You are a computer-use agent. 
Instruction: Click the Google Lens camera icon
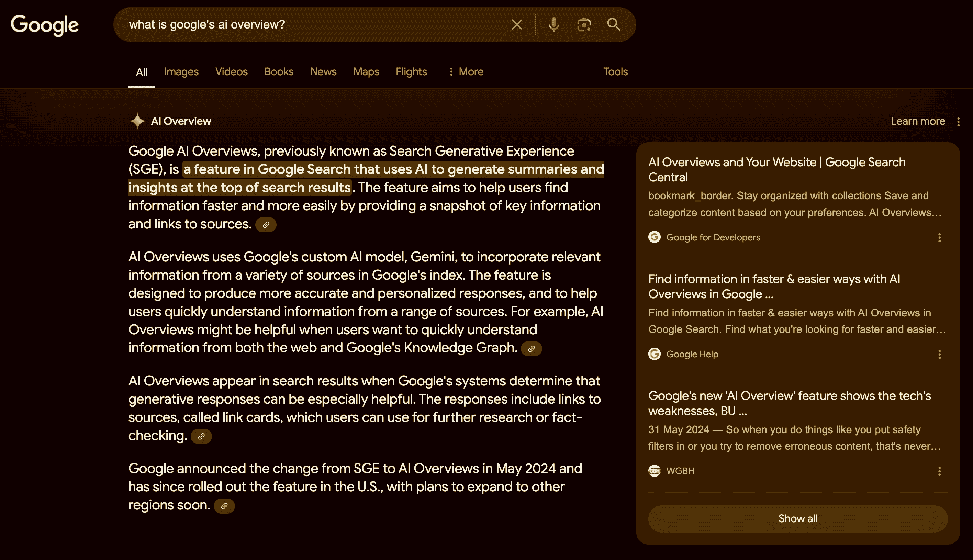[x=583, y=25]
